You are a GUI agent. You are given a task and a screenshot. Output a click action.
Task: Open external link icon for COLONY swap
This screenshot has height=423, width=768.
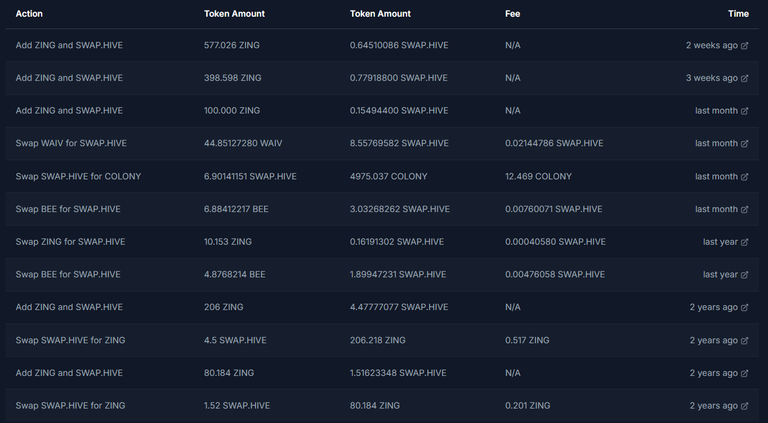coord(744,177)
